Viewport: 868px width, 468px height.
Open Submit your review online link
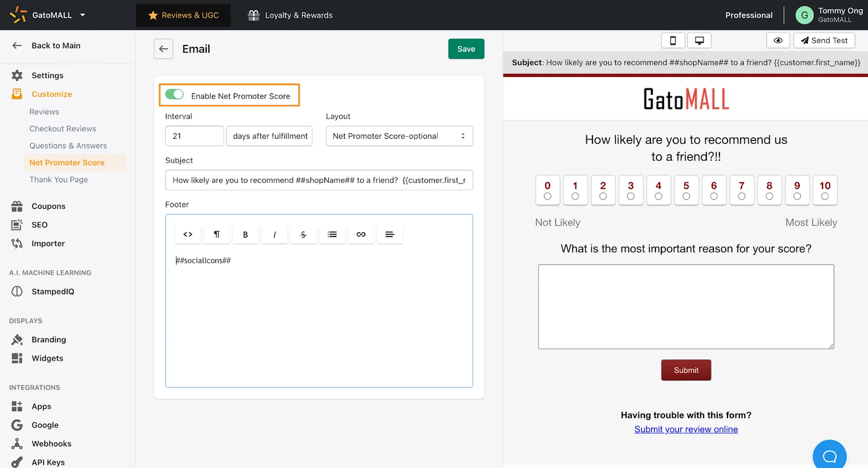pos(686,429)
